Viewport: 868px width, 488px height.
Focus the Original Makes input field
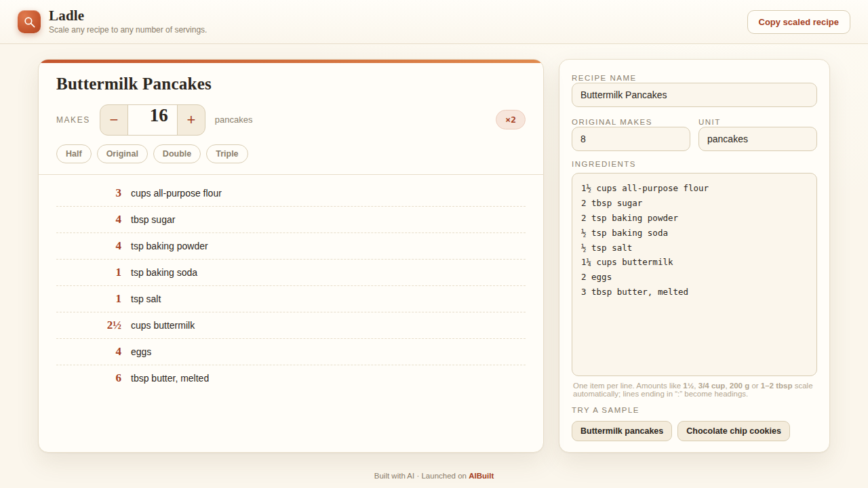pos(631,139)
